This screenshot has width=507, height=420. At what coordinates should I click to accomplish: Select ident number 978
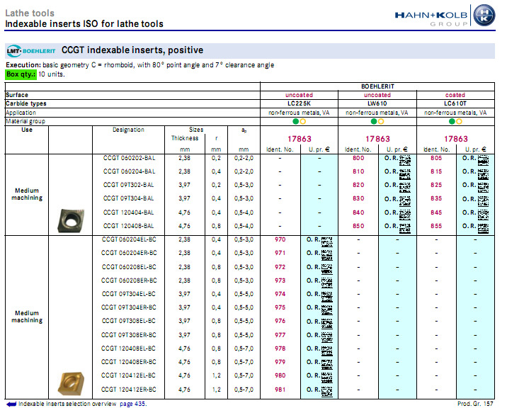(x=280, y=348)
